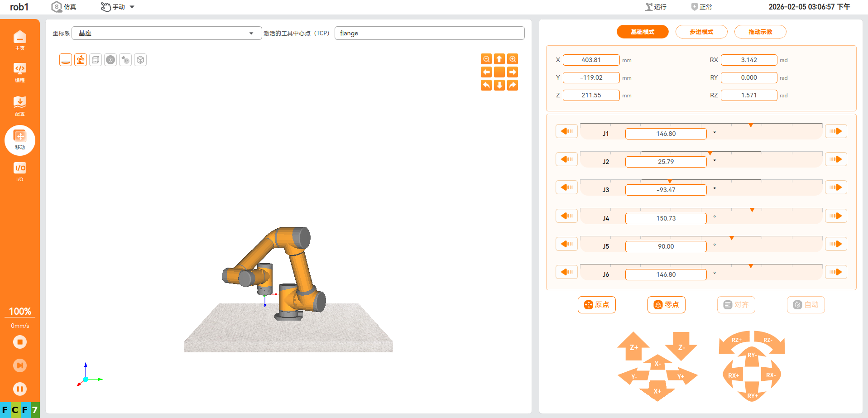Screen dimensions: 868x418
Task: Click the 零点 button
Action: 666,305
